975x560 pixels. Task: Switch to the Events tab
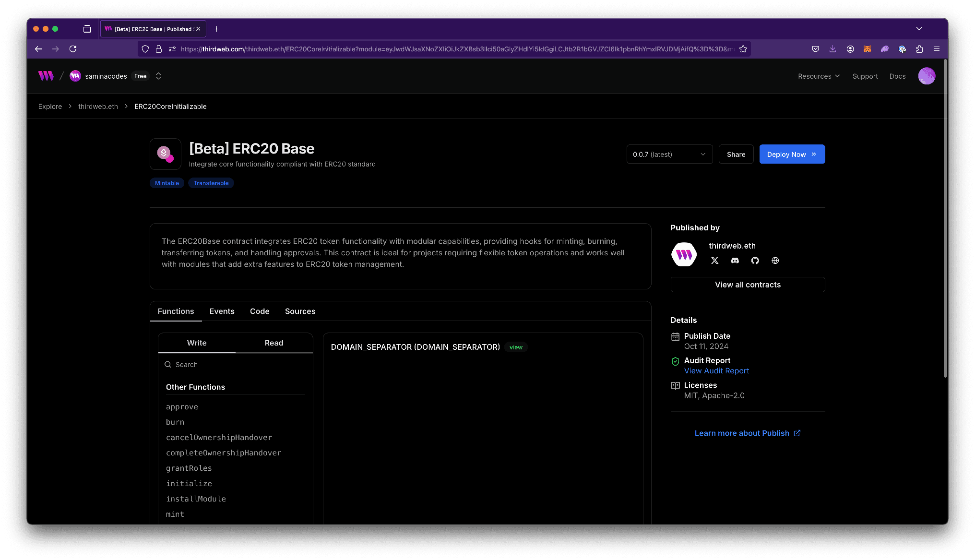222,311
